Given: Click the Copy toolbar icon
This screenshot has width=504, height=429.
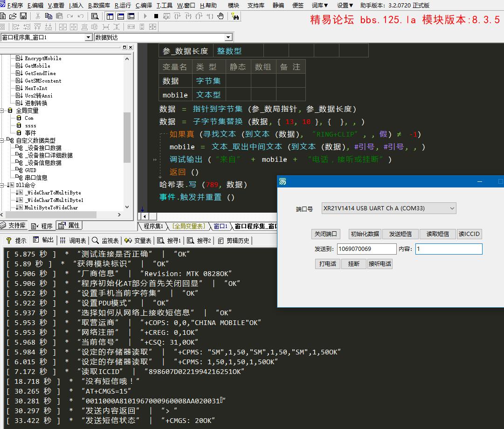Looking at the screenshot, I should 48,16.
